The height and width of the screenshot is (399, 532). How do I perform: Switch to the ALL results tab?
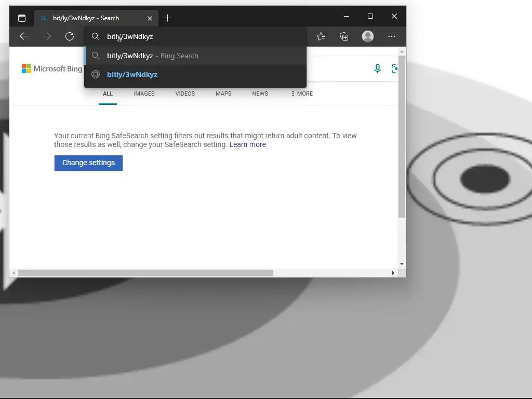(108, 94)
